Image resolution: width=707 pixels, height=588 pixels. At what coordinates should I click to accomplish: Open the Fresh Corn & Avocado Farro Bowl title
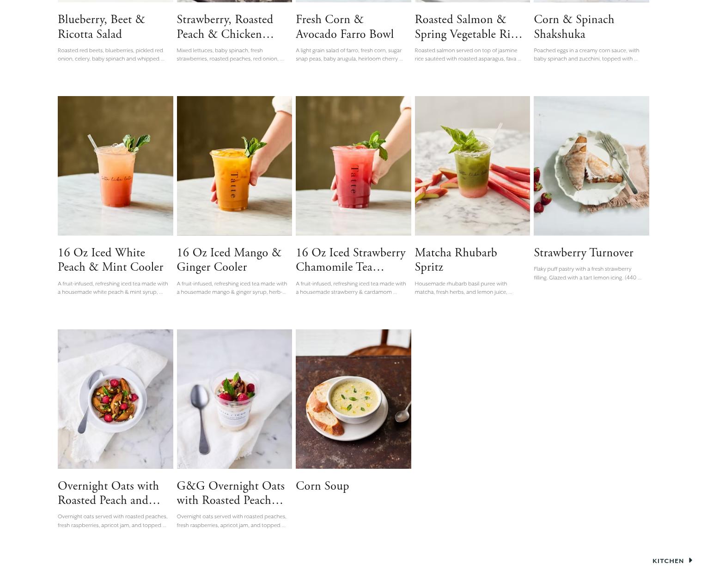(x=345, y=27)
